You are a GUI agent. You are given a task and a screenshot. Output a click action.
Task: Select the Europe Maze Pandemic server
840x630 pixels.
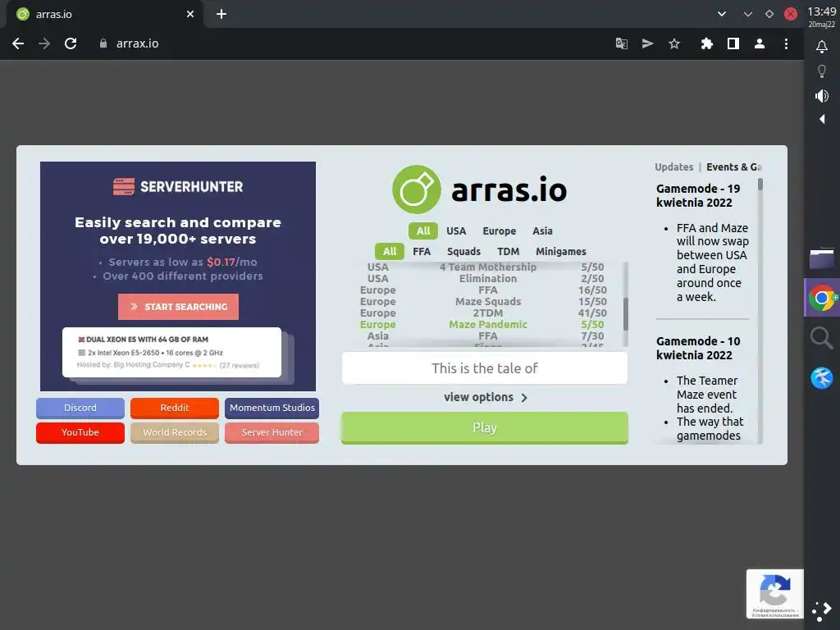[x=482, y=325]
